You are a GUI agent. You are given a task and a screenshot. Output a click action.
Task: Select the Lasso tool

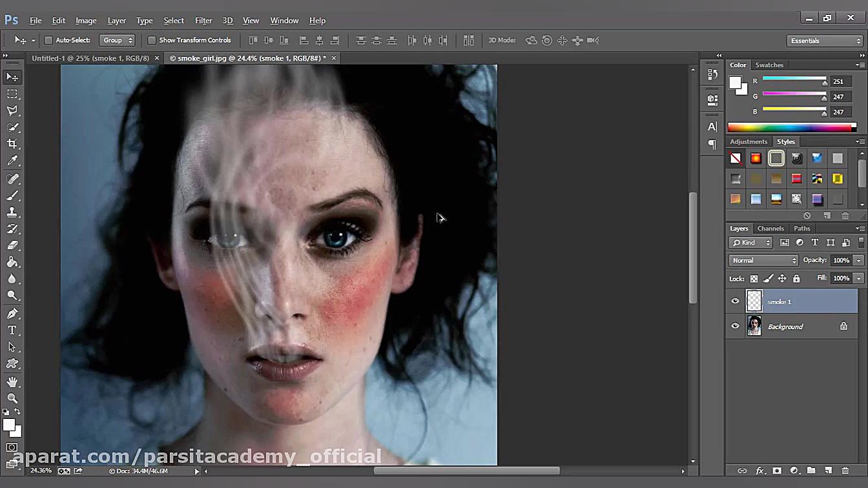12,110
